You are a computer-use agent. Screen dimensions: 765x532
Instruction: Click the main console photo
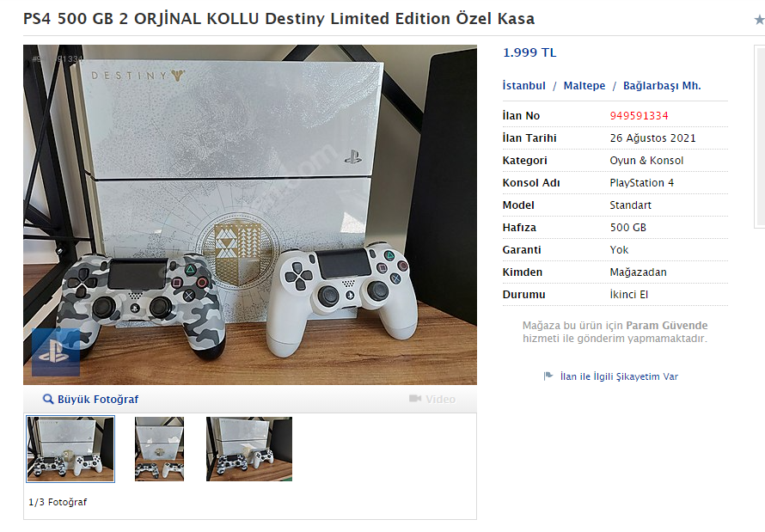250,215
